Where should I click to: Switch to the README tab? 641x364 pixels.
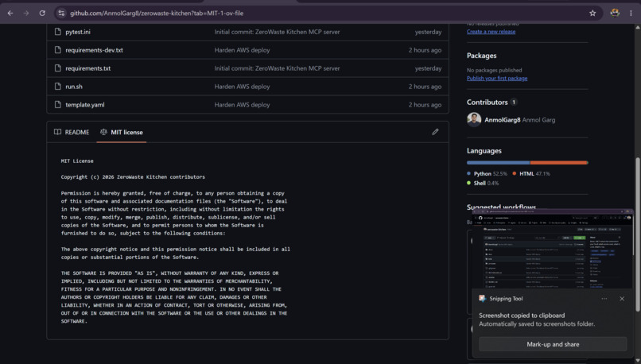(x=72, y=132)
